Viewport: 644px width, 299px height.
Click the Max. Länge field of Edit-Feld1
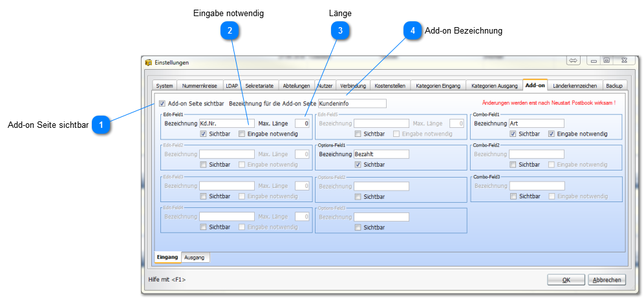pos(303,123)
